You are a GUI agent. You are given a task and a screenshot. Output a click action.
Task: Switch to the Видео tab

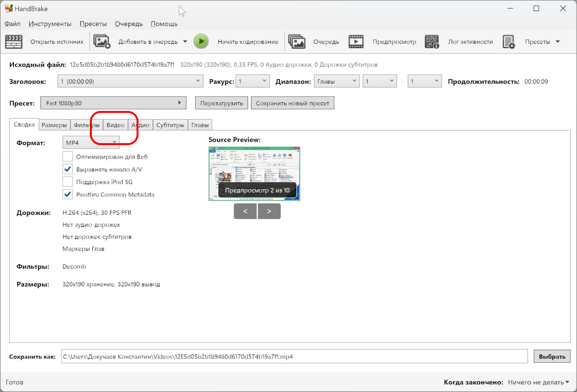(x=115, y=125)
